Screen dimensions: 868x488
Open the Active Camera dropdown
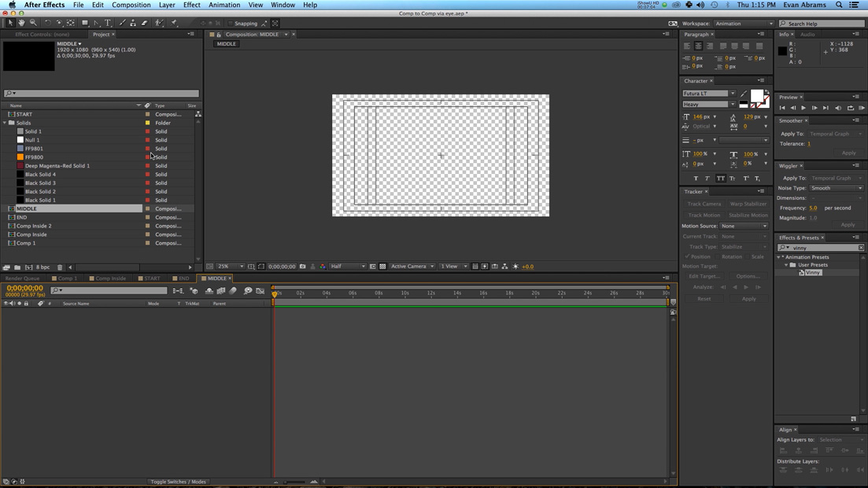tap(412, 267)
